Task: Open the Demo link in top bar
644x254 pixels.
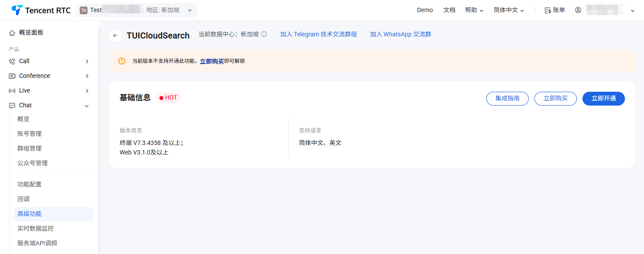Action: (425, 10)
